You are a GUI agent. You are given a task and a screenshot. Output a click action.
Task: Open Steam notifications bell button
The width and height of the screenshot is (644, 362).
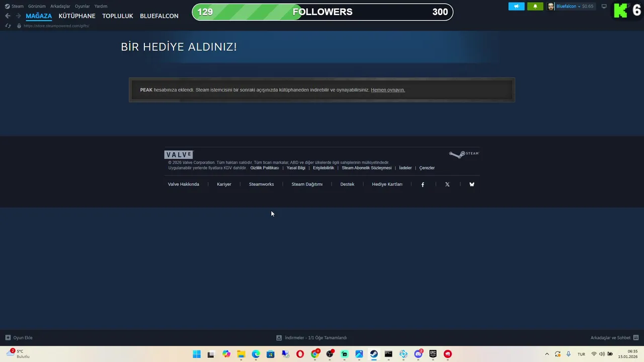[x=535, y=7]
